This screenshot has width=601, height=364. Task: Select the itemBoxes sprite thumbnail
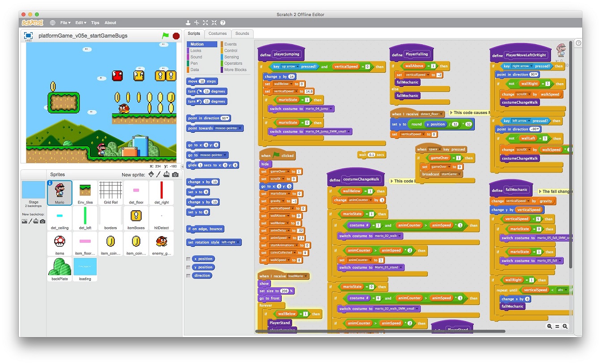pyautogui.click(x=136, y=218)
